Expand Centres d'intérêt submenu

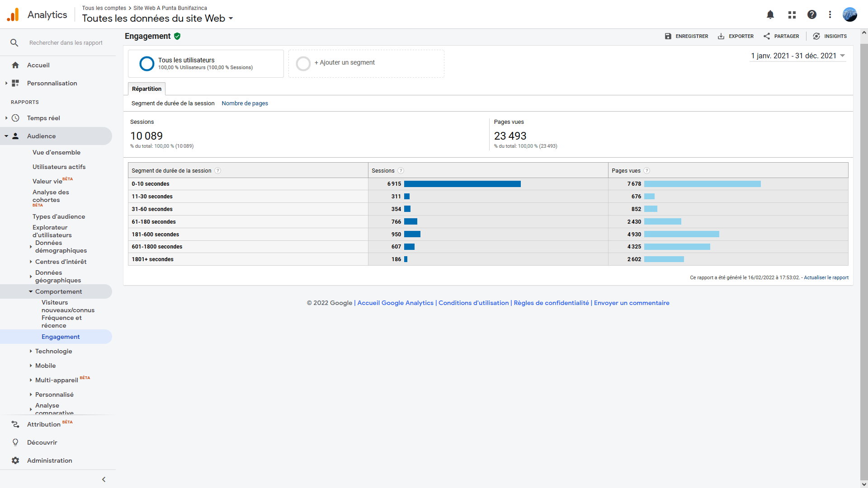[x=31, y=262]
